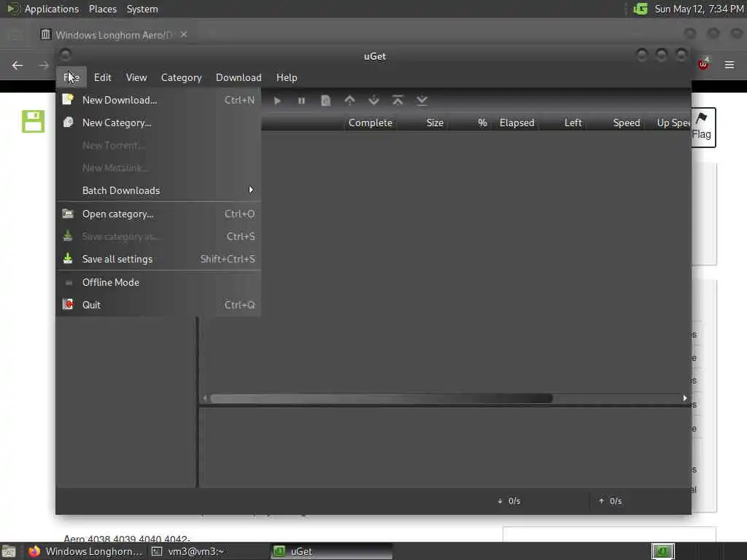
Task: Click the New Download document icon
Action: 68,99
